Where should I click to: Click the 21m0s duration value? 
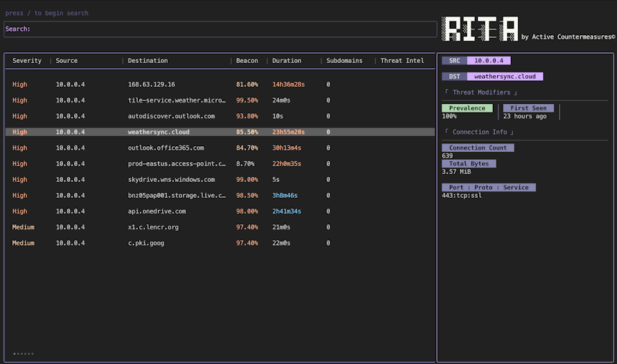[x=281, y=227]
